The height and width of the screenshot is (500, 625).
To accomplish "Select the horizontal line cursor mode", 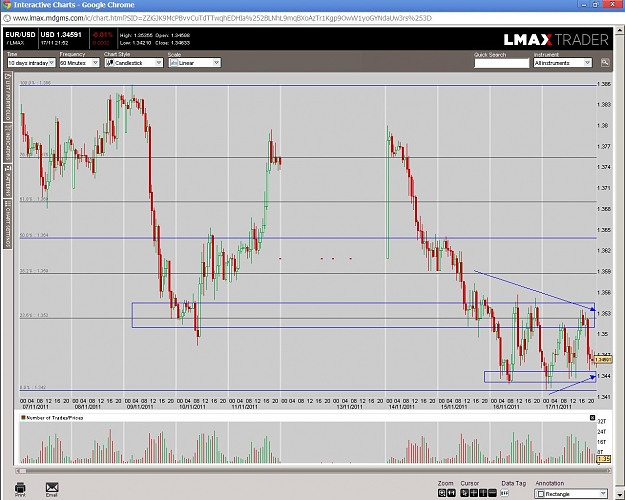I will [x=492, y=493].
